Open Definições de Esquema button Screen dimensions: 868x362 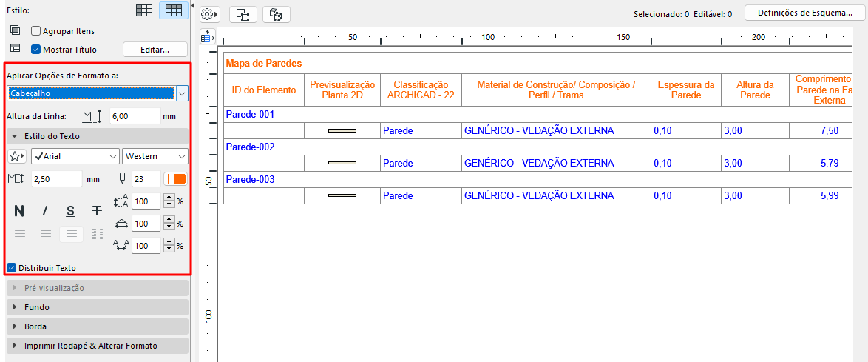point(804,13)
